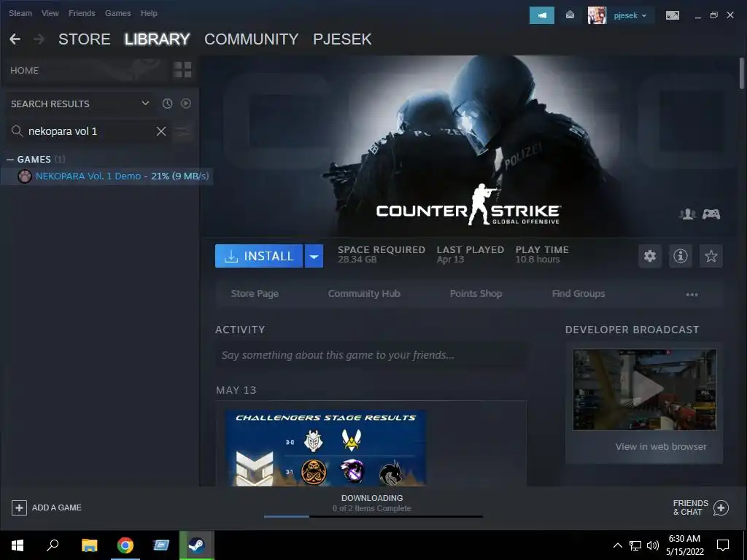The width and height of the screenshot is (747, 560).
Task: Open the Windows notification center
Action: pos(723,545)
